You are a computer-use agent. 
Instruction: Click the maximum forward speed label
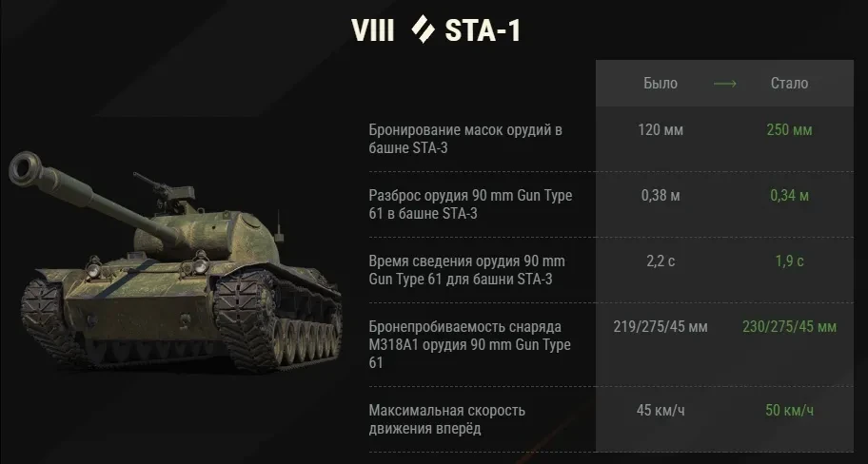(x=446, y=419)
